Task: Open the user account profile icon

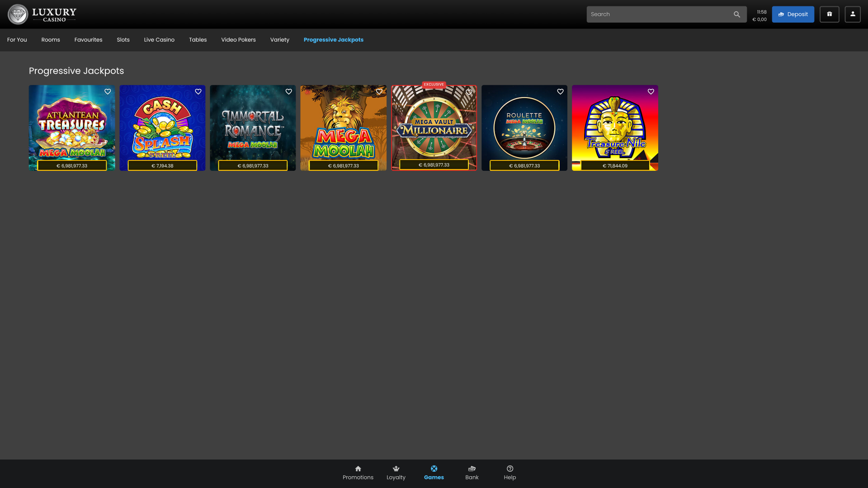Action: [853, 14]
